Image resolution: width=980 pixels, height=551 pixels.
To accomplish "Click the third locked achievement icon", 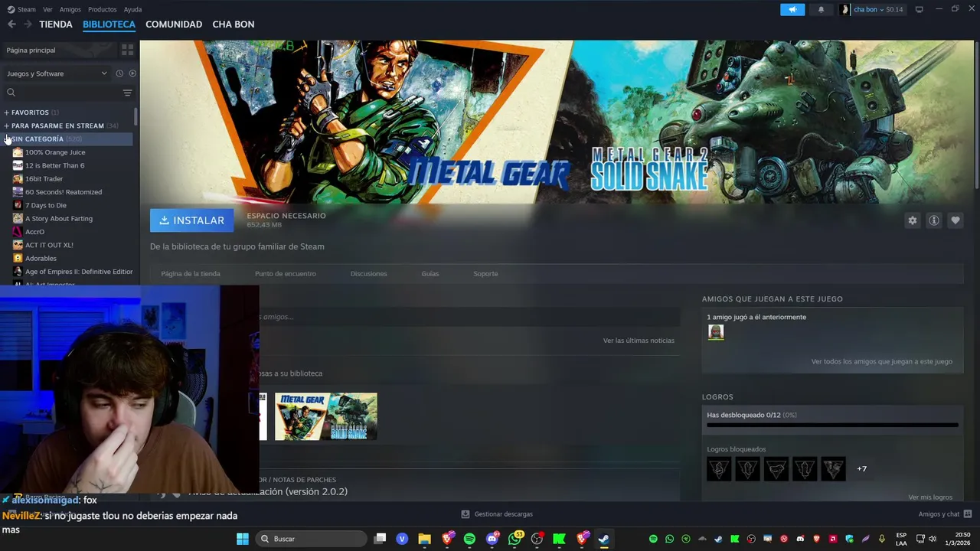I will pyautogui.click(x=776, y=468).
